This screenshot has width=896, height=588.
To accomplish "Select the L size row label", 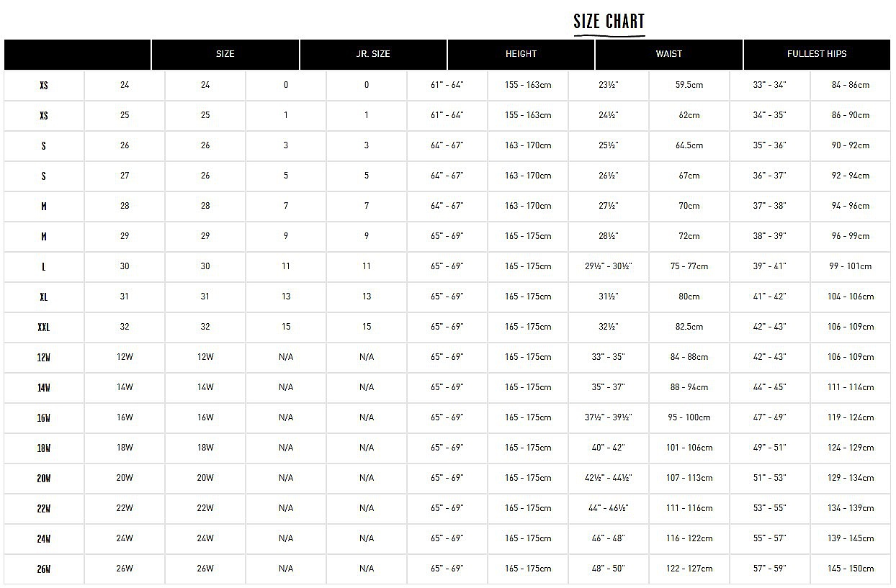I will (44, 267).
